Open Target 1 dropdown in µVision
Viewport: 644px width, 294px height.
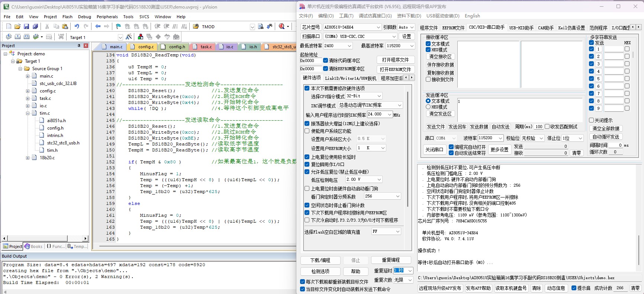click(120, 37)
